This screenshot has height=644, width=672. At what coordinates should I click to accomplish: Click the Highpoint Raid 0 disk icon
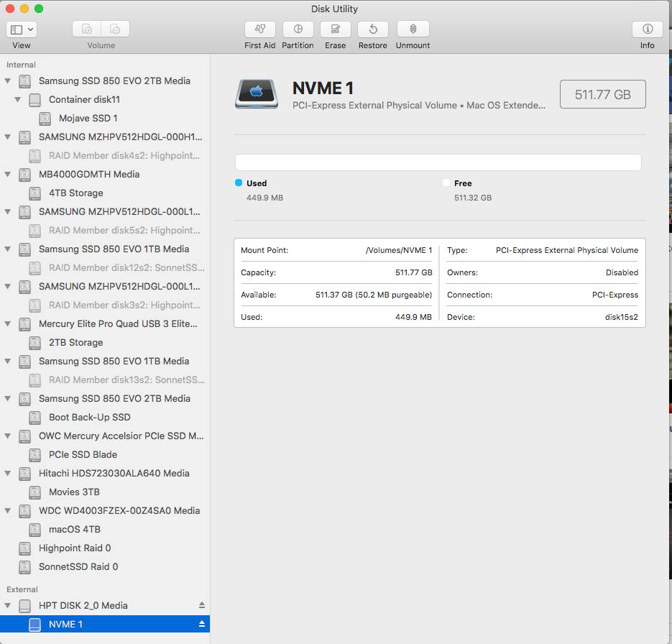point(25,548)
